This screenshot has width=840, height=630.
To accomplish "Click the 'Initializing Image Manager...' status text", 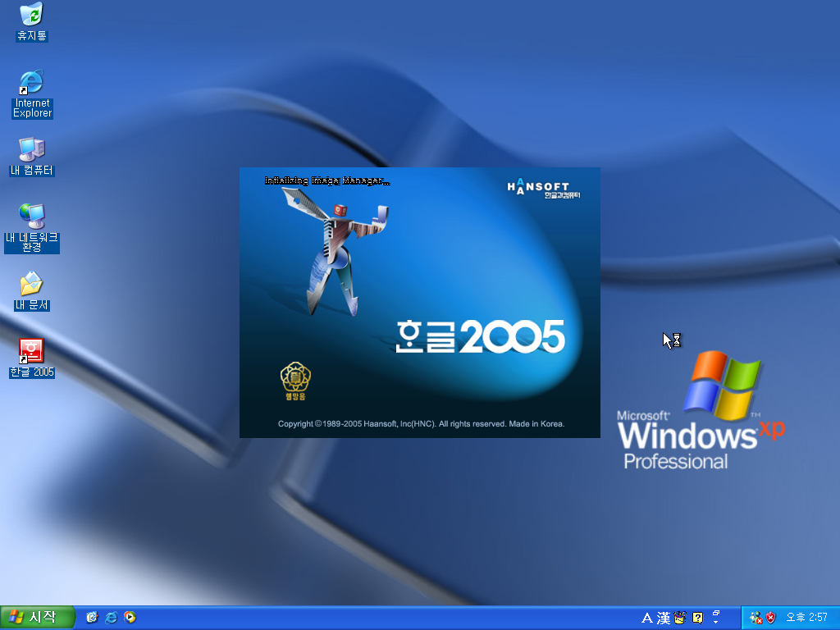I will [x=327, y=181].
